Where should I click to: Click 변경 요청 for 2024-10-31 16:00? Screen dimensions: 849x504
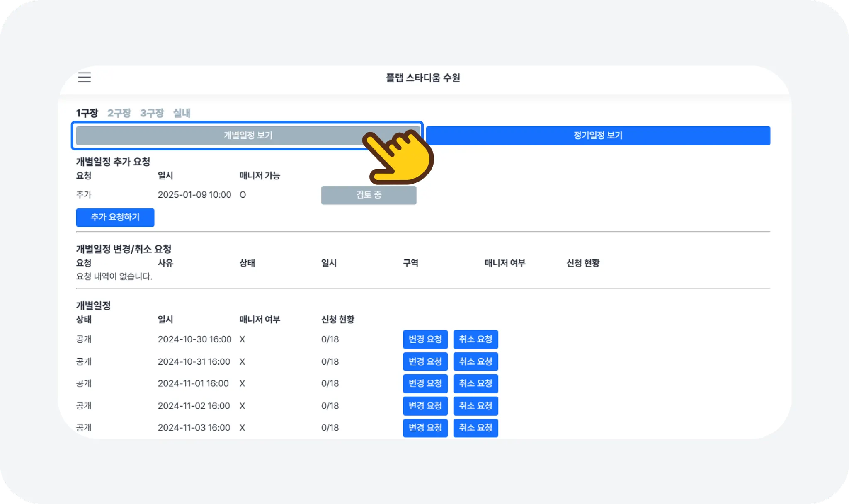point(425,361)
